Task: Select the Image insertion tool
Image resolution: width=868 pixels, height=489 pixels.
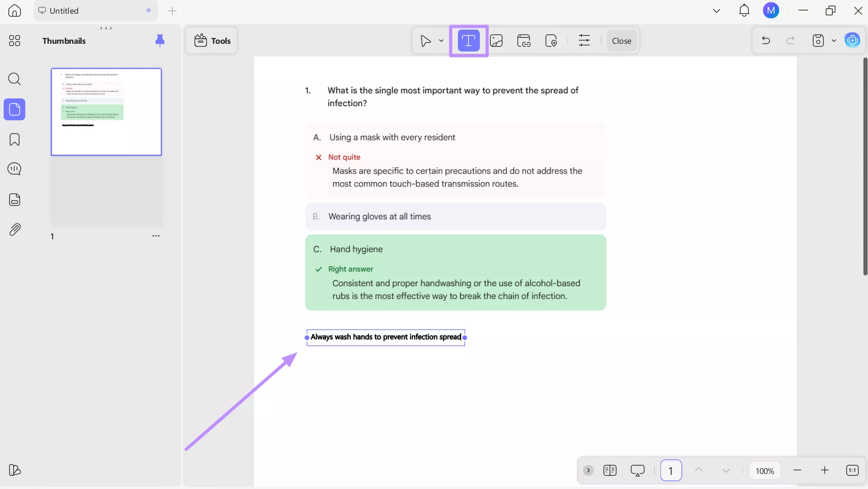Action: (x=497, y=41)
